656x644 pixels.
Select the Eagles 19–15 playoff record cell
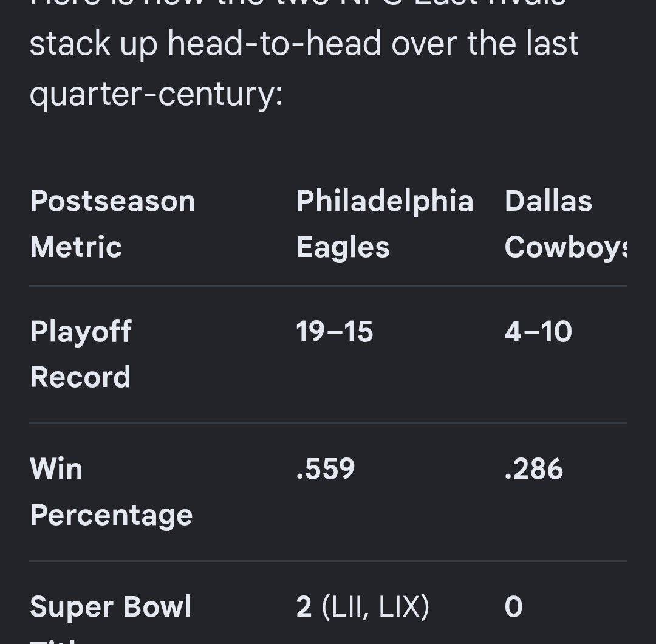[x=334, y=331]
